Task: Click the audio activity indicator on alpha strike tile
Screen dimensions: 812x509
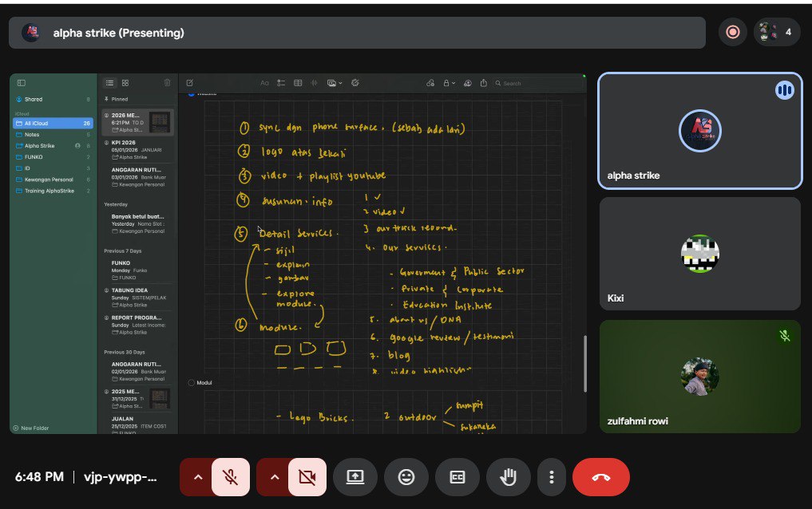Action: click(784, 91)
